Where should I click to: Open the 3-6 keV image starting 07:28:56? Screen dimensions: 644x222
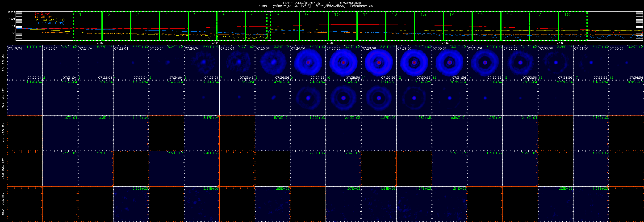[x=379, y=63]
